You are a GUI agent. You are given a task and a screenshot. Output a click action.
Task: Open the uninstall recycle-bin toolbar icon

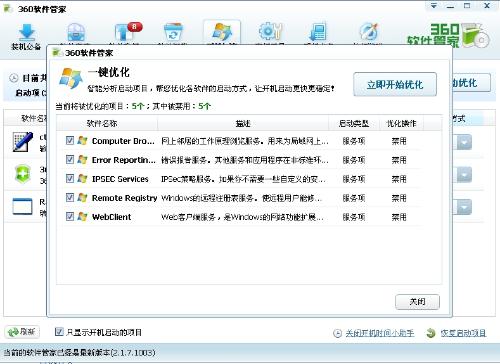tap(173, 32)
